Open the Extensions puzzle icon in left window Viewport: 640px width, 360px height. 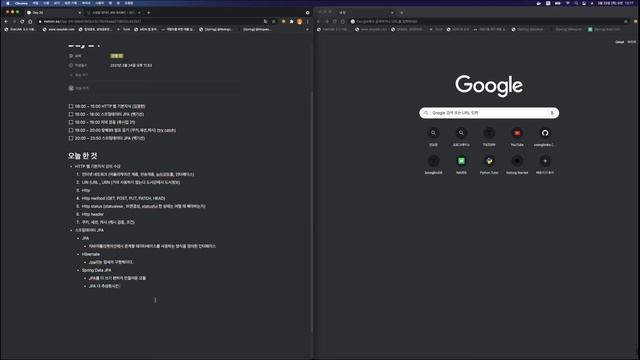[291, 21]
